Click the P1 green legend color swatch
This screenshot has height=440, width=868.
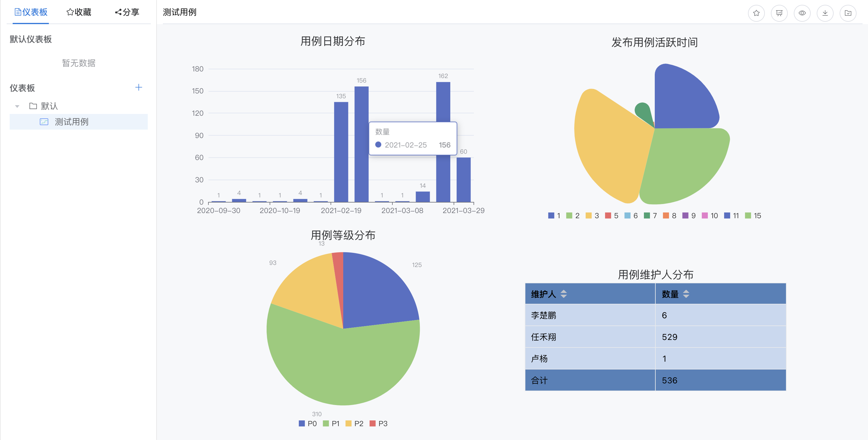326,423
